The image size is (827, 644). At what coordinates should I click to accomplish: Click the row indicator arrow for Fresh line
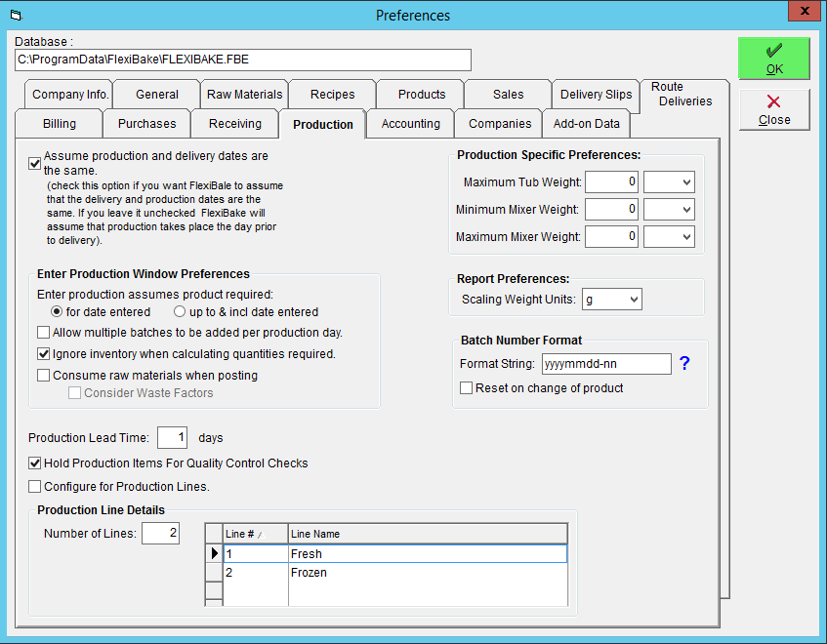point(214,553)
